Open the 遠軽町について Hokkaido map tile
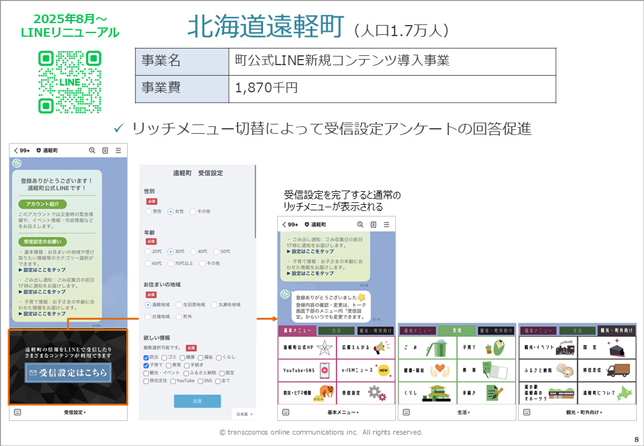Image resolution: width=644 pixels, height=446 pixels. click(607, 393)
